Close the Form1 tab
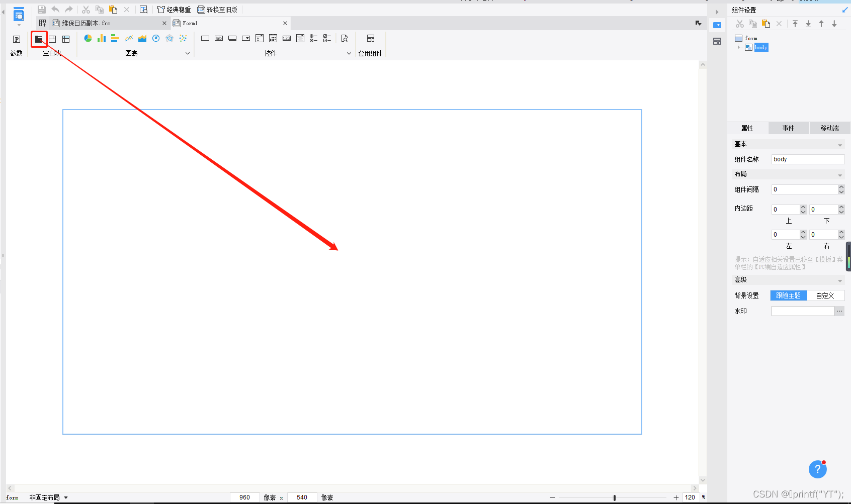 pyautogui.click(x=285, y=23)
